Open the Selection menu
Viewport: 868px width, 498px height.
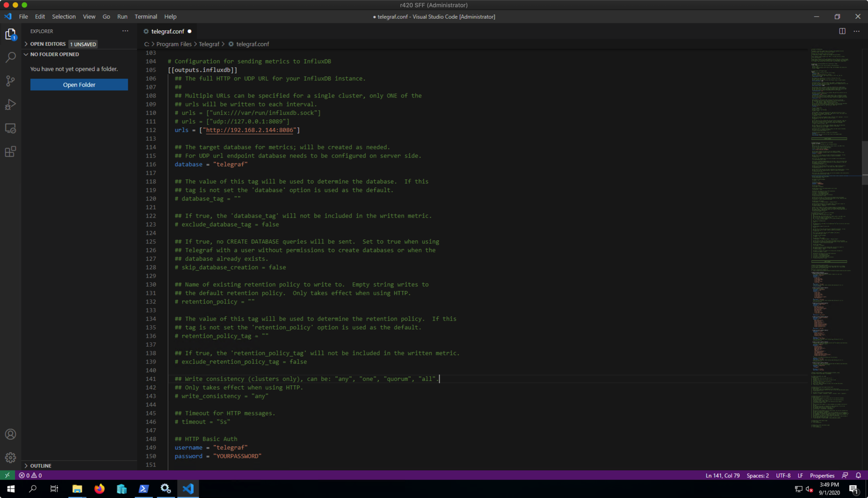click(x=64, y=17)
